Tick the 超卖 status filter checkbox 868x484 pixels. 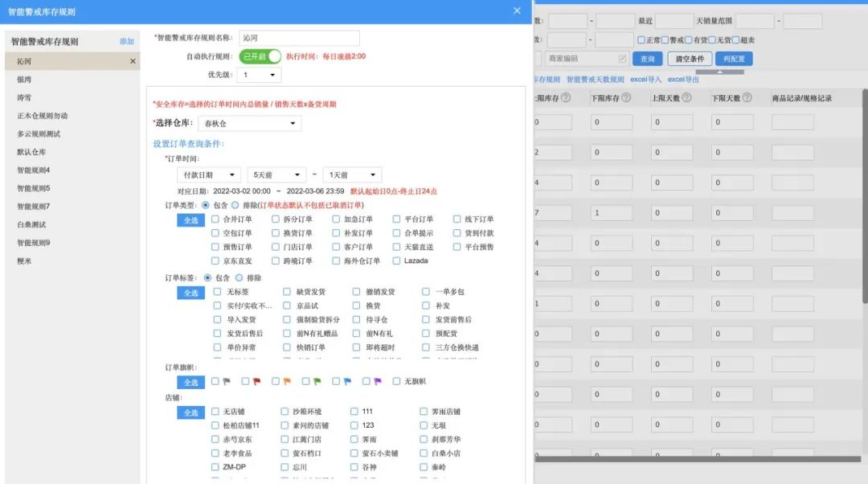736,40
